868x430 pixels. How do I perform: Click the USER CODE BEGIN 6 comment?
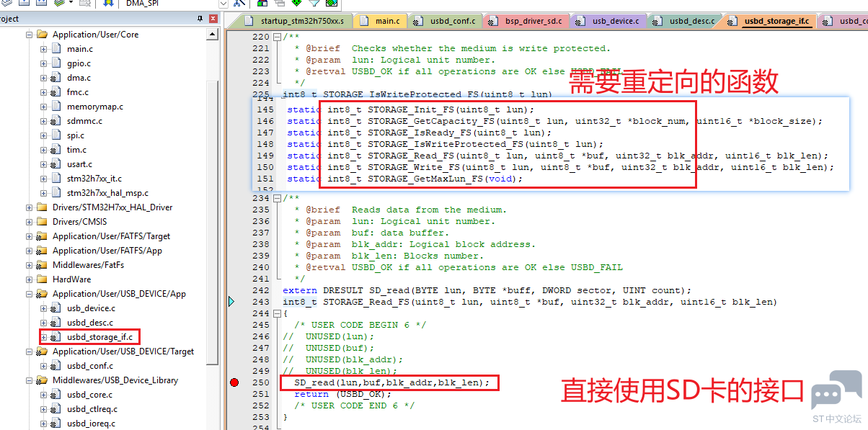pyautogui.click(x=360, y=325)
